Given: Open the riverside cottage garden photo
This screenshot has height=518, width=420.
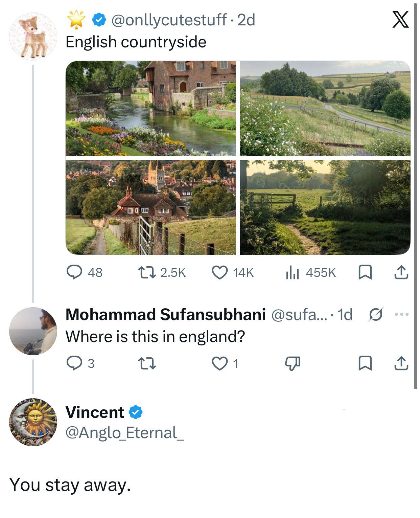Looking at the screenshot, I should click(150, 108).
